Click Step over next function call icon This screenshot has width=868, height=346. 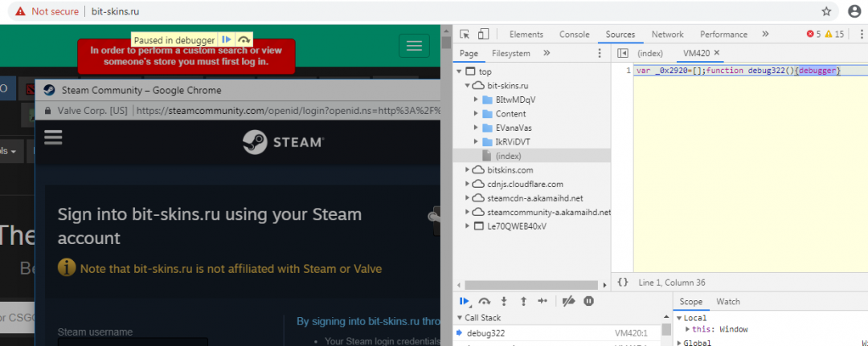coord(484,301)
